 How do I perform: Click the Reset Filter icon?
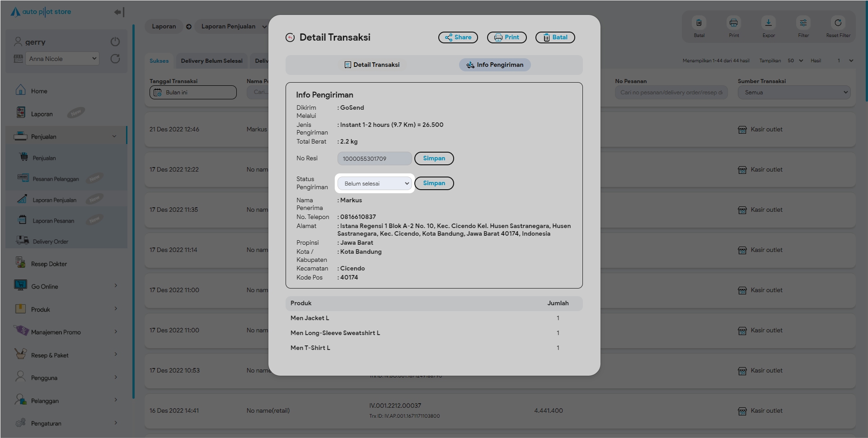(838, 23)
